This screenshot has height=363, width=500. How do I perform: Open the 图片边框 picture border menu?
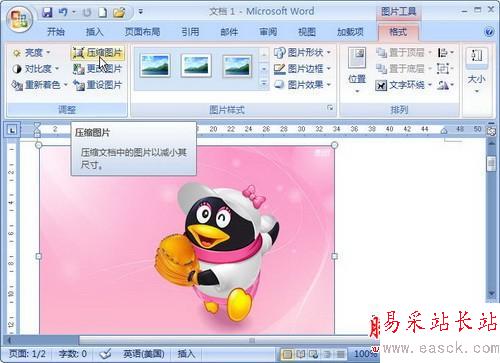302,69
